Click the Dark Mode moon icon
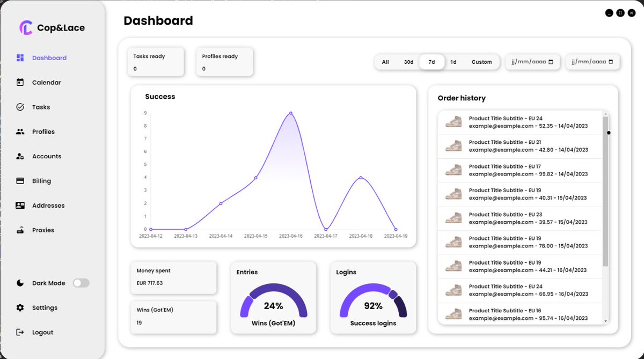This screenshot has width=644, height=359. 20,283
